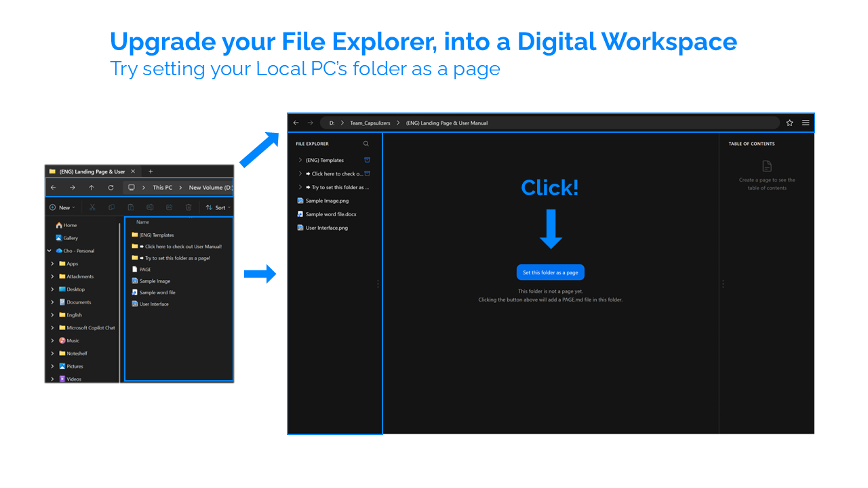This screenshot has height=488, width=868.
Task: Click the Delete icon in Explorer's toolbar
Action: 189,207
